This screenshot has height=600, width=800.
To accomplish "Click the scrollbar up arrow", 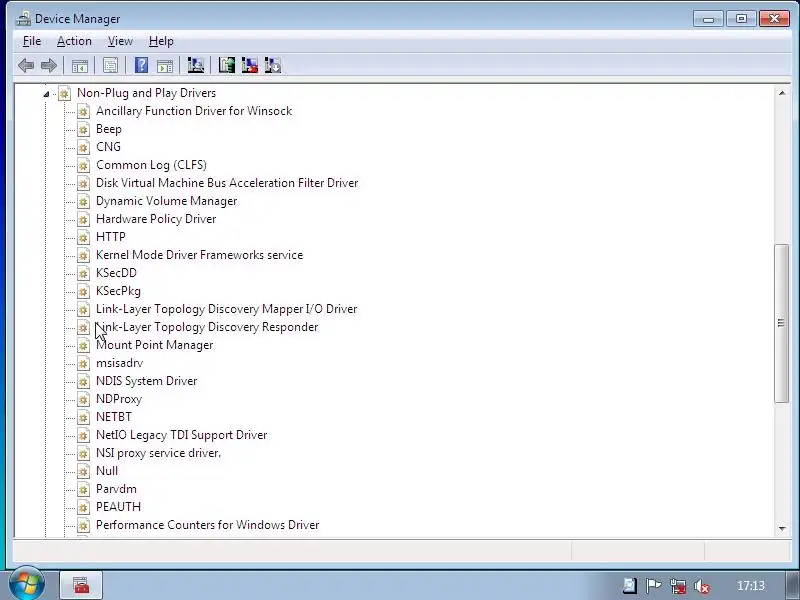I will pyautogui.click(x=782, y=93).
